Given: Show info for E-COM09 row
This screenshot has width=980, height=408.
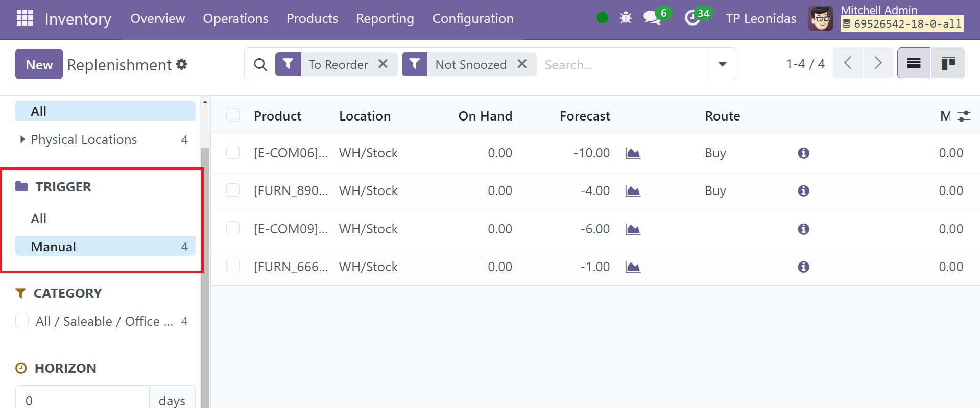Looking at the screenshot, I should 804,229.
